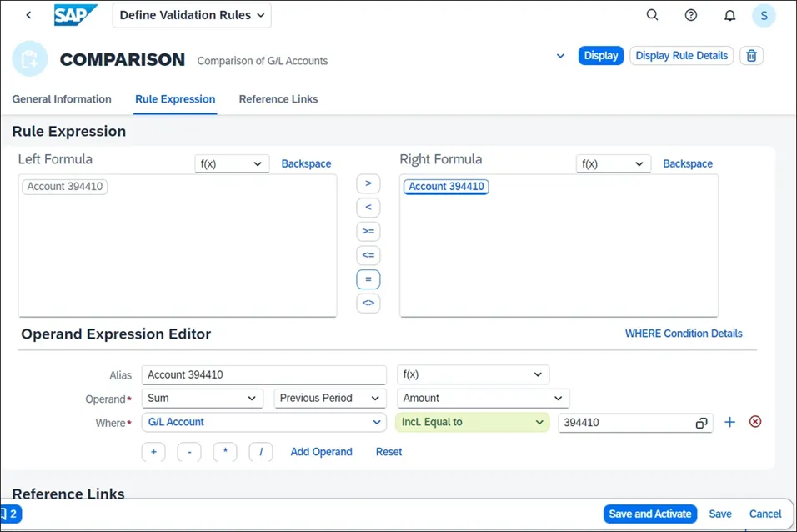
Task: Open the Incl. Equal to dropdown
Action: (x=472, y=422)
